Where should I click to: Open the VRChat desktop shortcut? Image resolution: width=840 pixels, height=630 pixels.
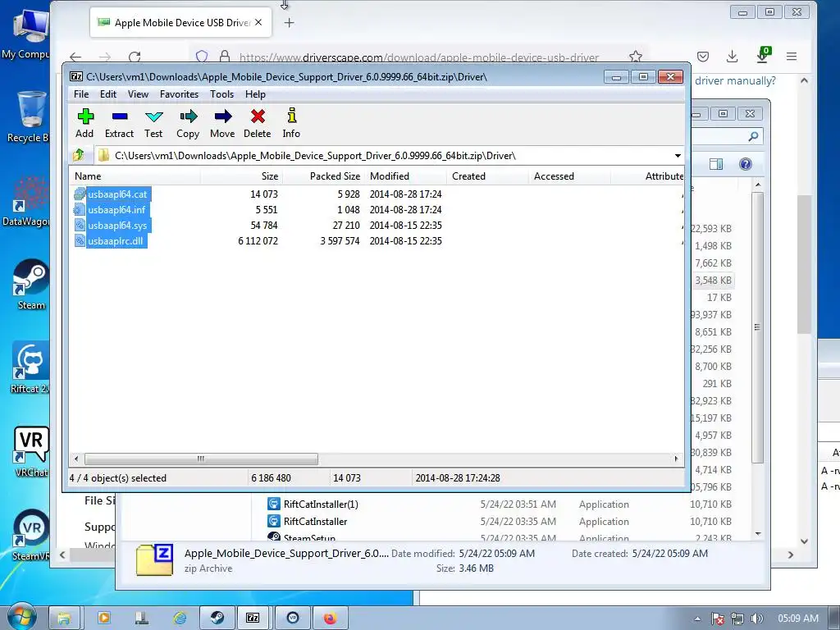click(31, 452)
